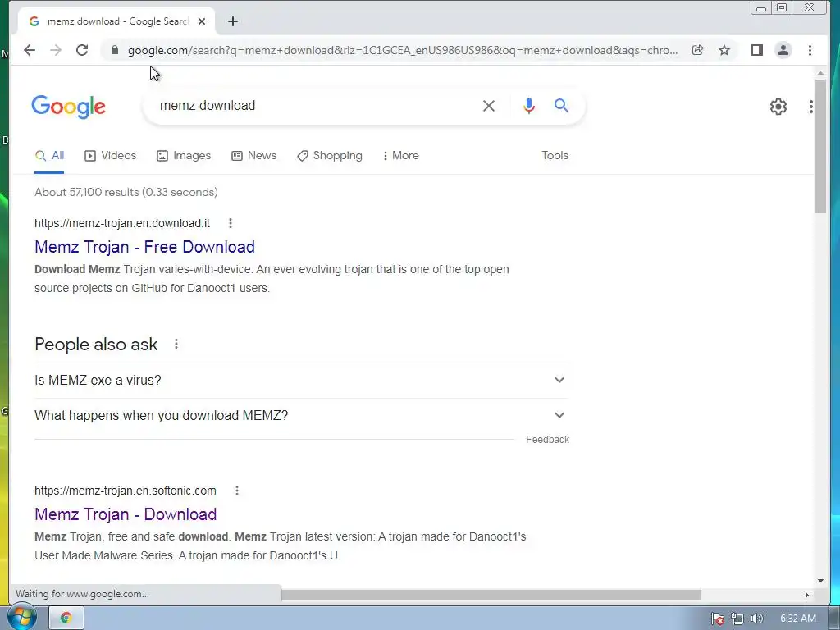Clear the search box text

489,106
